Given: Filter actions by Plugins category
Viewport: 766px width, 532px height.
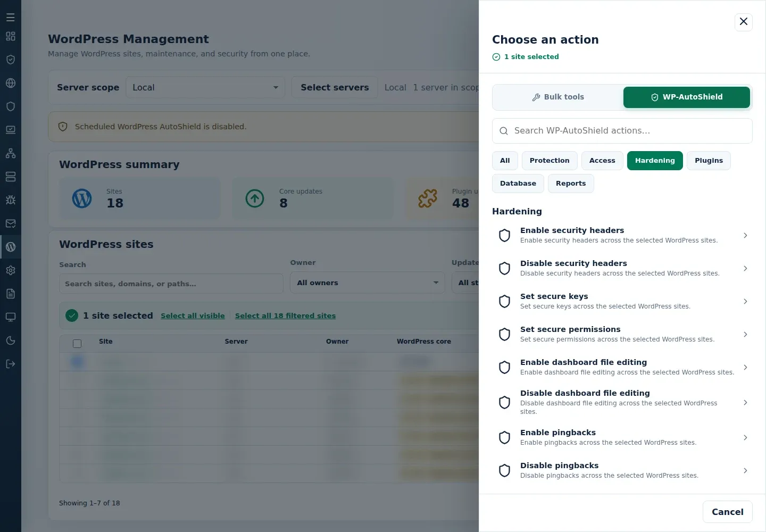Looking at the screenshot, I should (709, 161).
